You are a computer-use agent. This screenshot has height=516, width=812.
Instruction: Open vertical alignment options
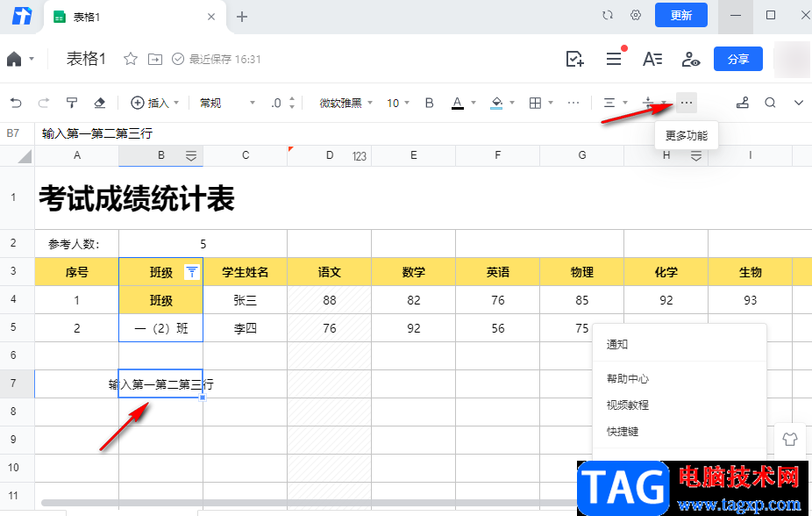click(x=653, y=103)
